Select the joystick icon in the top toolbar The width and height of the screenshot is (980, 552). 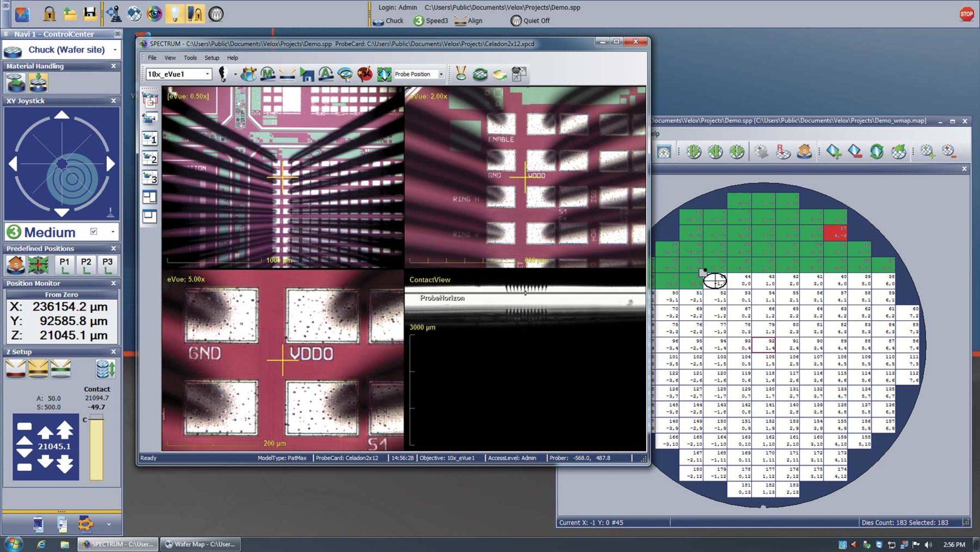(x=113, y=14)
